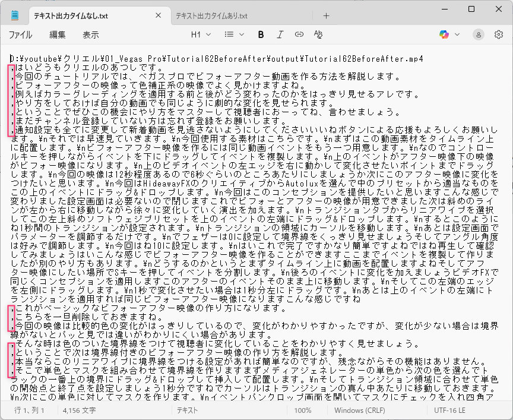The image size is (513, 420).
Task: Click the 100% zoom level in status bar
Action: pyautogui.click(x=302, y=410)
